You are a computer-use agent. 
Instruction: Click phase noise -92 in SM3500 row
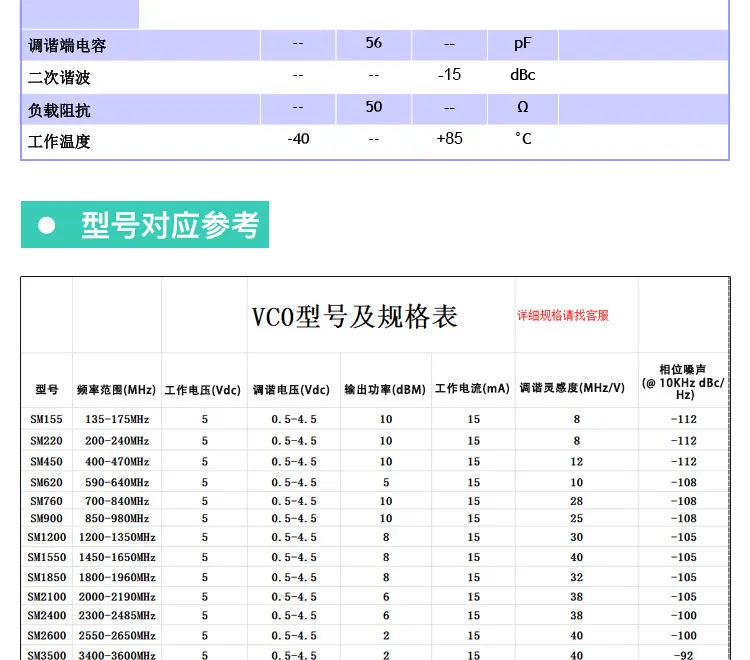pyautogui.click(x=684, y=655)
